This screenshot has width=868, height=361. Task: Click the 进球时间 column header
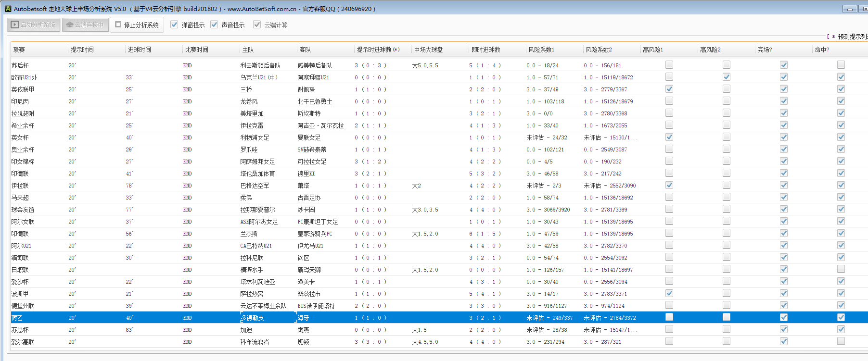click(x=139, y=50)
